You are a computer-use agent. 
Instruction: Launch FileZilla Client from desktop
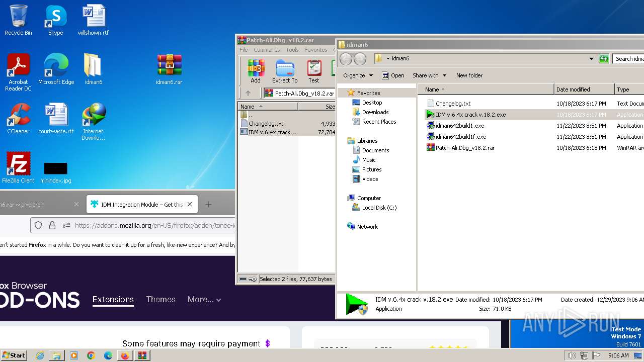point(18,167)
